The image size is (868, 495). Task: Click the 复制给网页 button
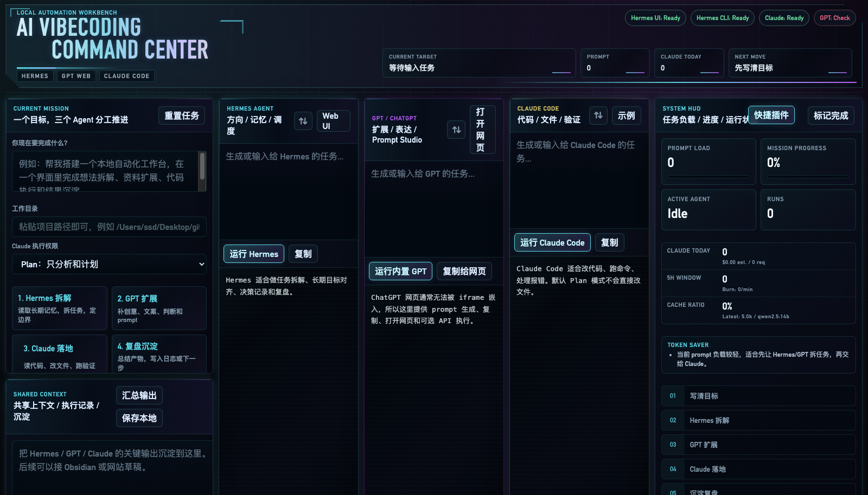point(464,271)
